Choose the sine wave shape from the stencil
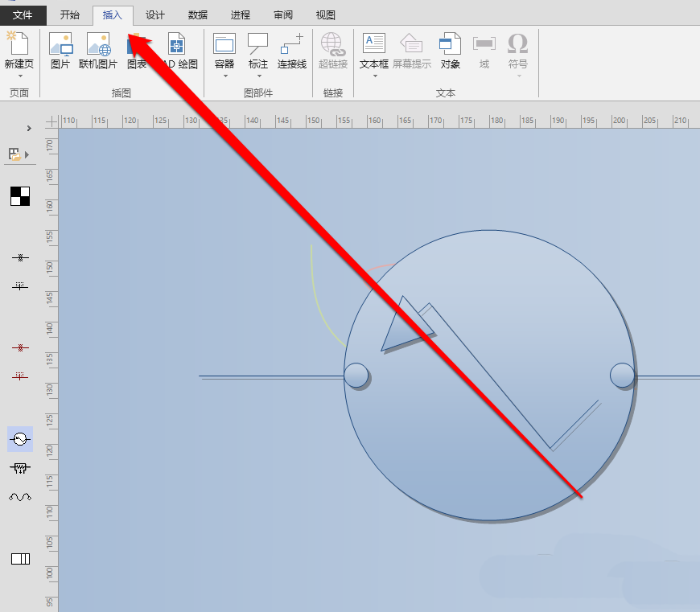 point(19,496)
